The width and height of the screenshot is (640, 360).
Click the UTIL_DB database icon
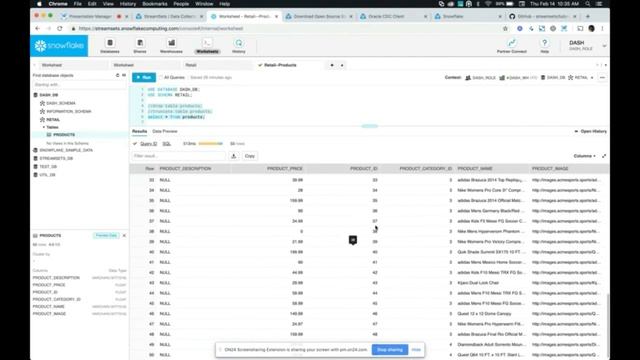point(36,175)
